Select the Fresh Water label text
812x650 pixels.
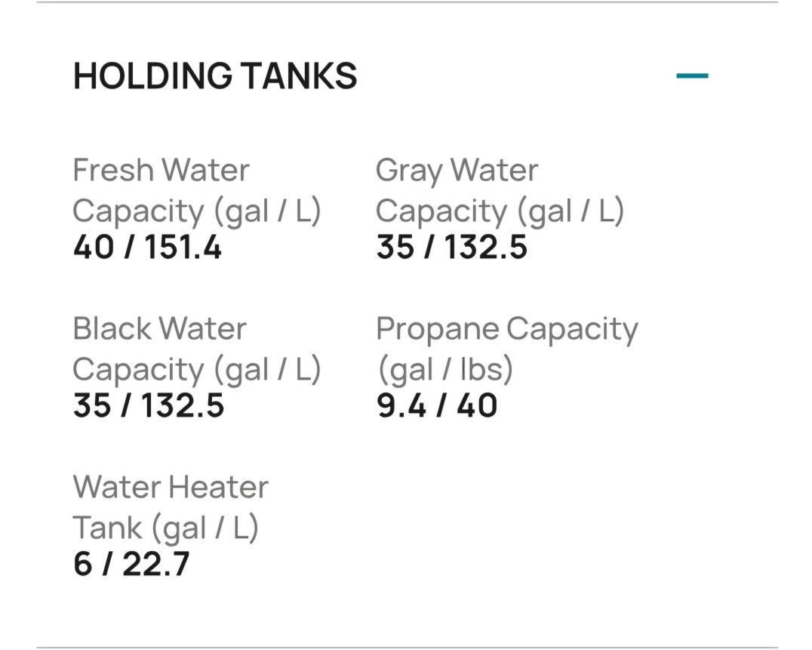click(x=161, y=171)
